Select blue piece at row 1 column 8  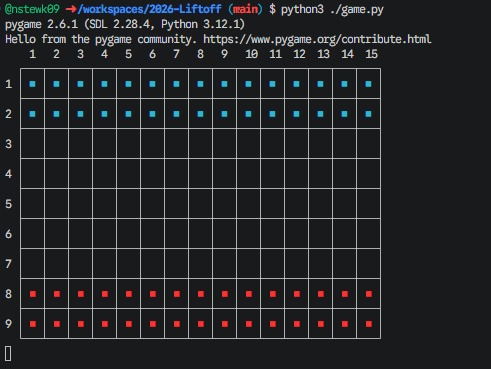click(200, 84)
